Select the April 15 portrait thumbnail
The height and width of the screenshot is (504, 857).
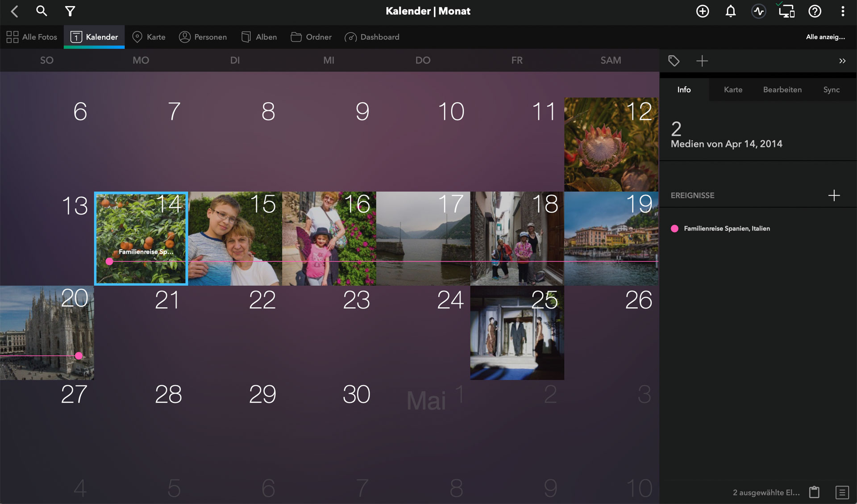(235, 238)
